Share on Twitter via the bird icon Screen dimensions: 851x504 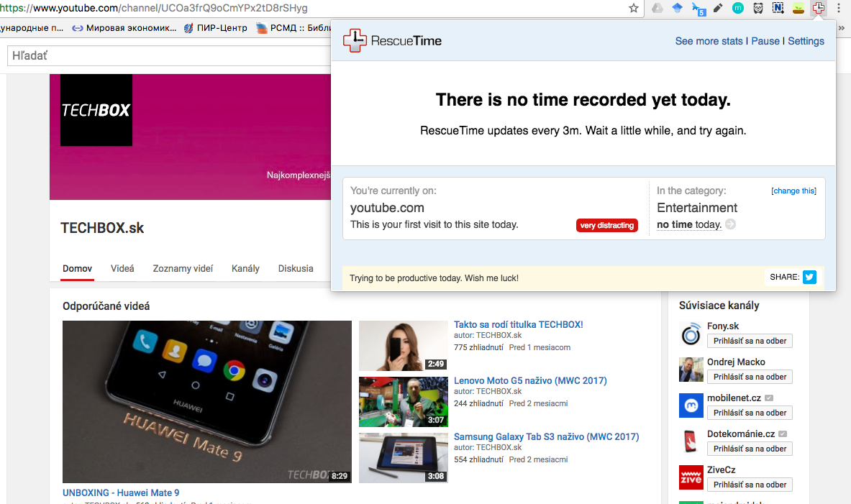[x=809, y=277]
